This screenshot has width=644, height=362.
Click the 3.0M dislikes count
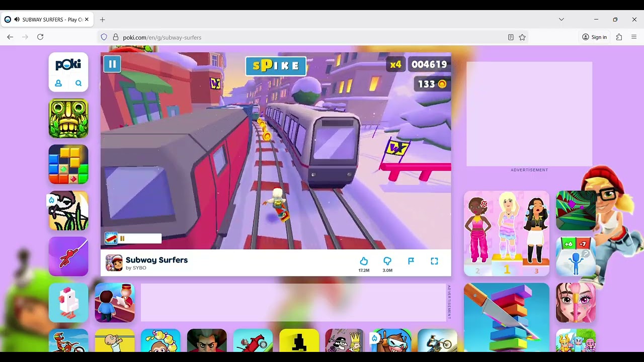pos(387,270)
